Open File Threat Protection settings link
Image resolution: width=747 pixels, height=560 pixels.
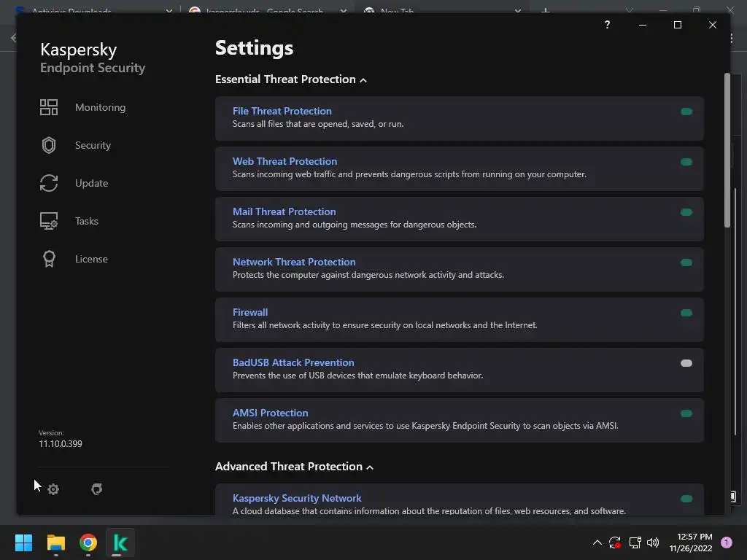coord(282,111)
